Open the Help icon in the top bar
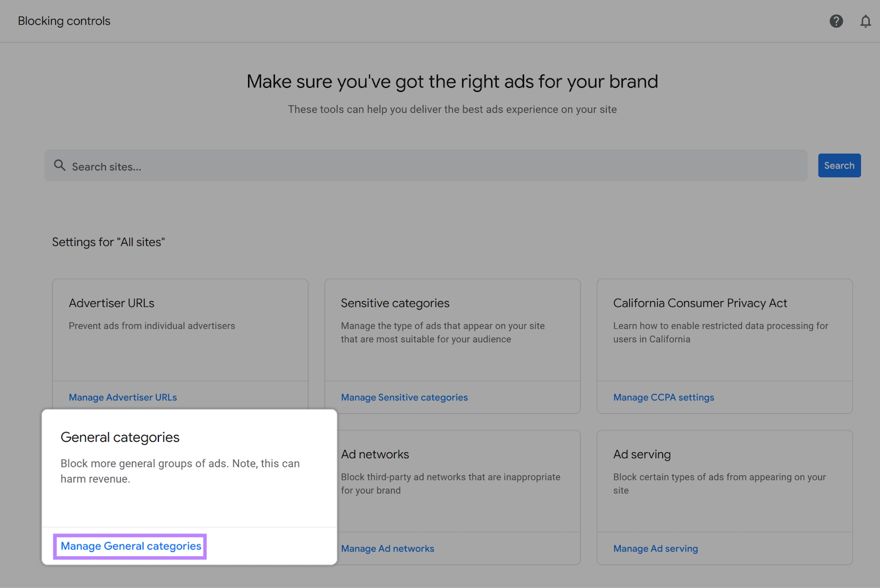The image size is (880, 588). (x=836, y=21)
